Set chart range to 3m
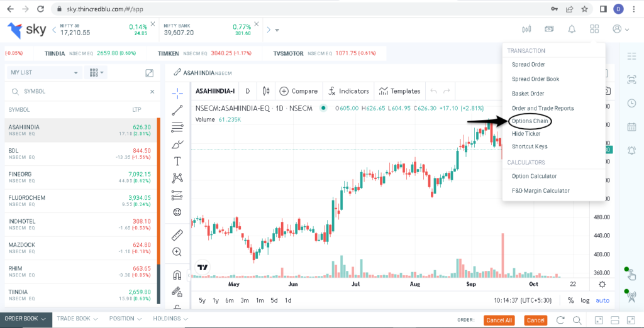Screen dimensions: 644x328 (245, 300)
